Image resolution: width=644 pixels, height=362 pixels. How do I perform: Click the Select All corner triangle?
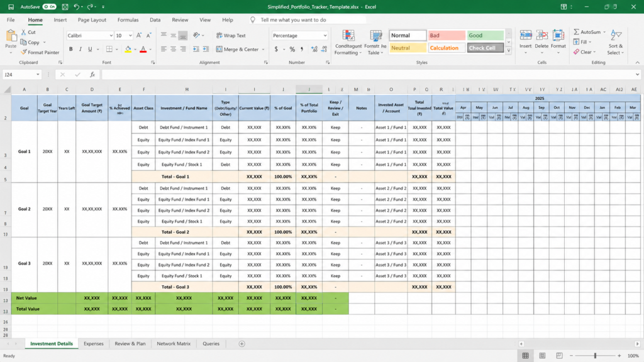pyautogui.click(x=8, y=89)
